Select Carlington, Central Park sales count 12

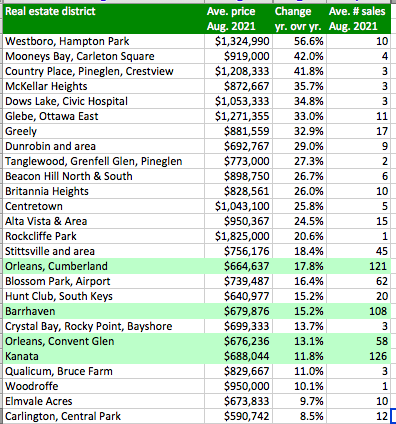[358, 416]
